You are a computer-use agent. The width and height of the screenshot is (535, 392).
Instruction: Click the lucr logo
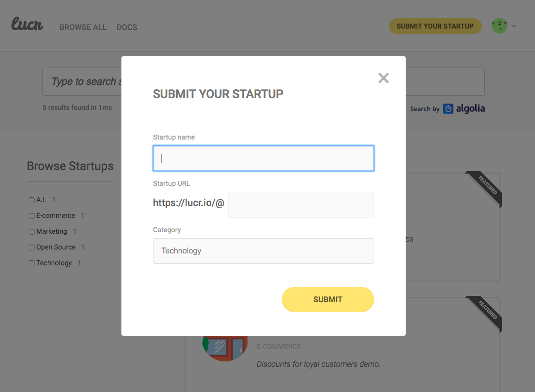coord(27,24)
